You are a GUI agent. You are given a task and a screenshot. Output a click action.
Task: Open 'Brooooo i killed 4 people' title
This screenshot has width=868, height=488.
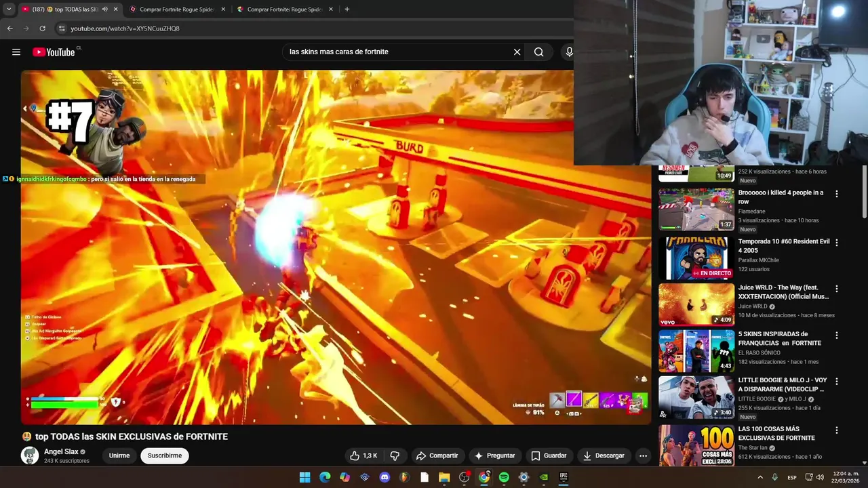781,197
